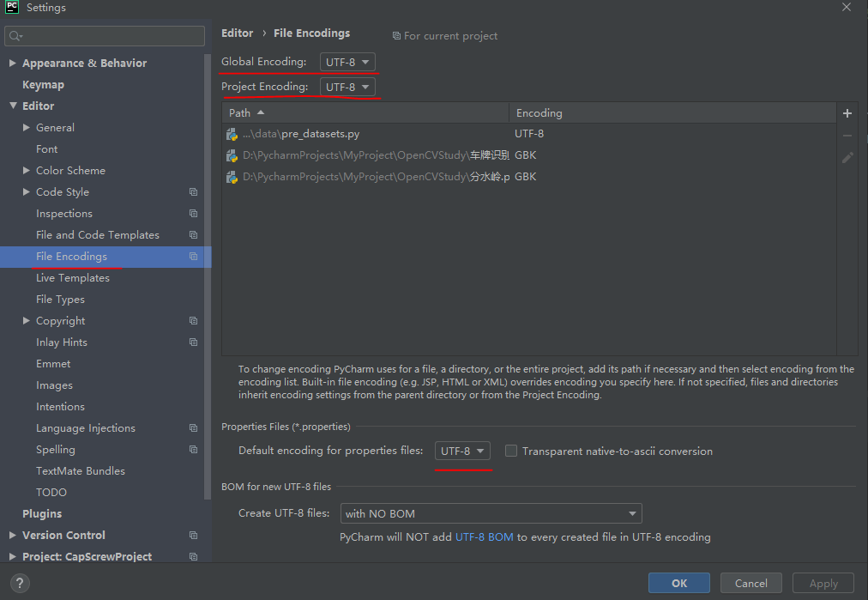
Task: Click the help question mark button
Action: 20,583
